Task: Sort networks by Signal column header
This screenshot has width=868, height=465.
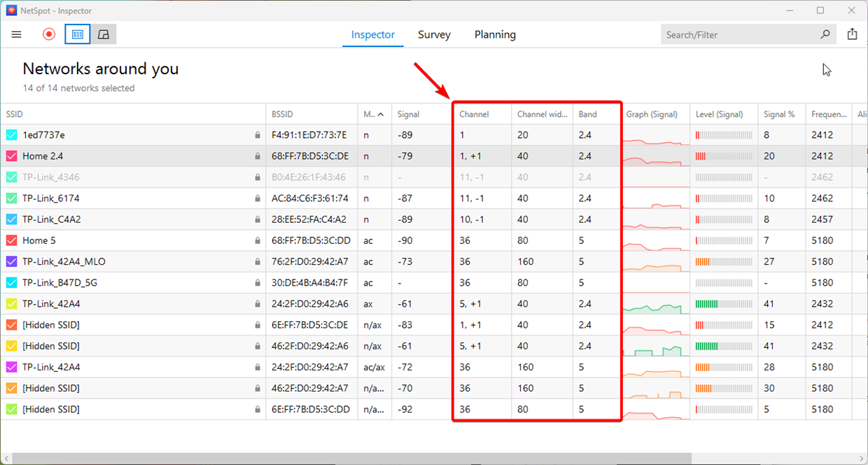Action: (409, 114)
